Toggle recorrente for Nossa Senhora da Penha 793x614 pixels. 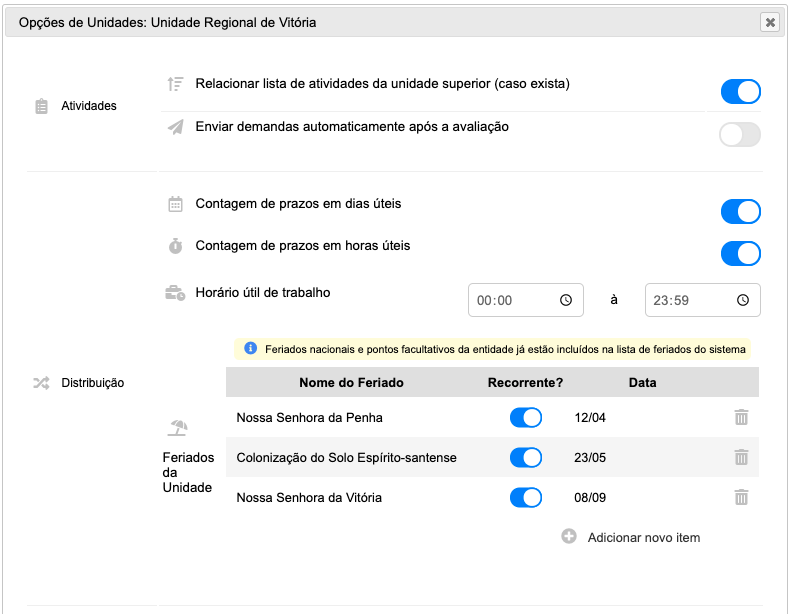tap(525, 418)
